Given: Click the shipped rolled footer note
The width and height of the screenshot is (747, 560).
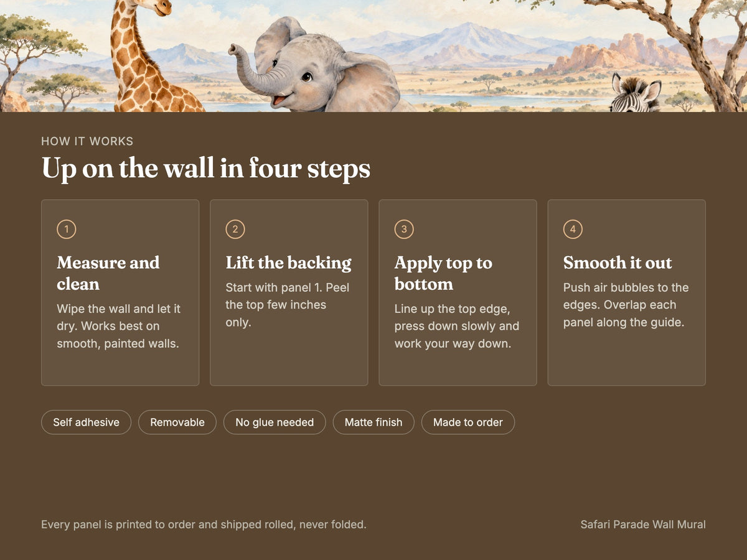Looking at the screenshot, I should click(x=204, y=525).
